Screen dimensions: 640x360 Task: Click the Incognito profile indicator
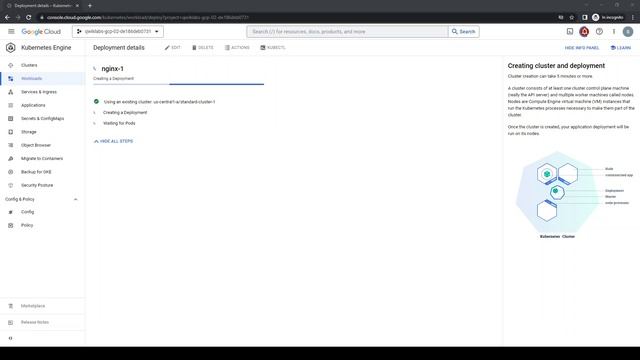click(608, 18)
